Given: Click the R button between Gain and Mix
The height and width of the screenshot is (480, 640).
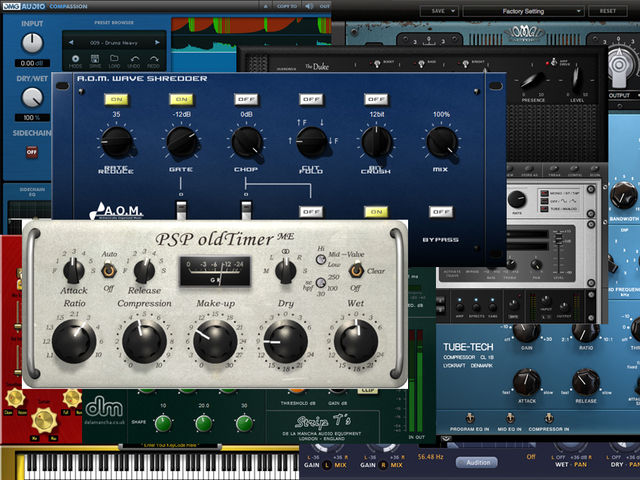Looking at the screenshot, I should pyautogui.click(x=383, y=465).
